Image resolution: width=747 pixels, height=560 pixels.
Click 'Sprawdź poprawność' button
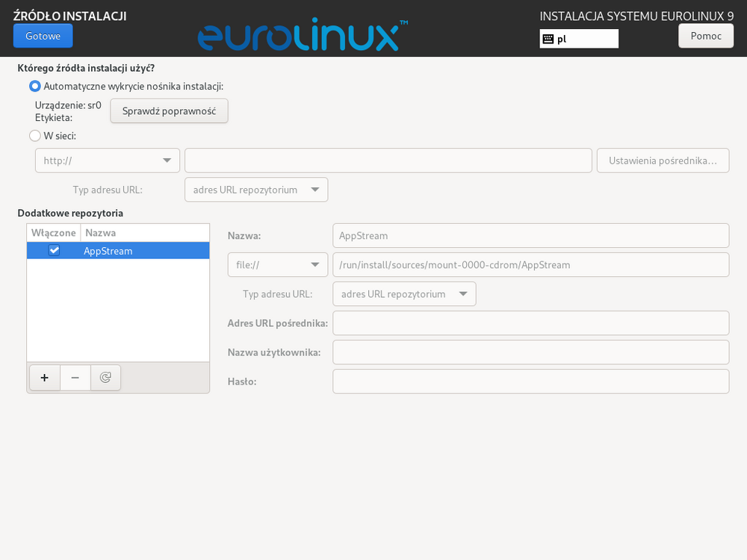tap(169, 111)
